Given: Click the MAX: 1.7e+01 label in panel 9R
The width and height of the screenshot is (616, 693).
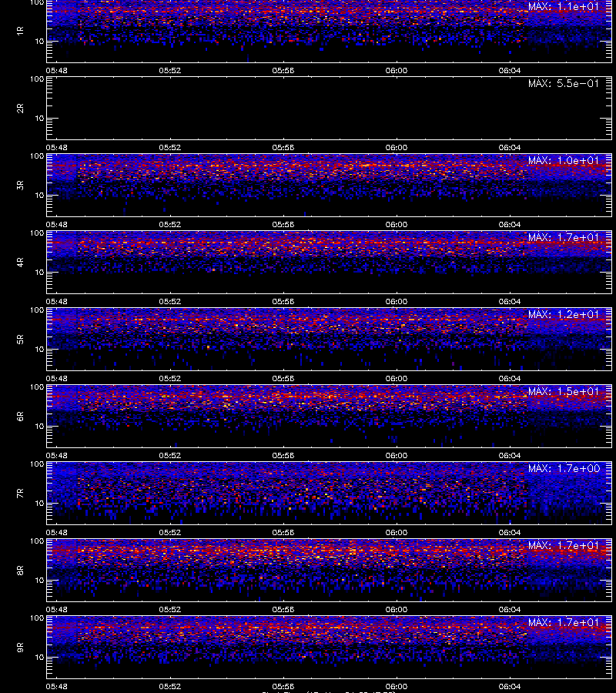Looking at the screenshot, I should click(564, 622).
